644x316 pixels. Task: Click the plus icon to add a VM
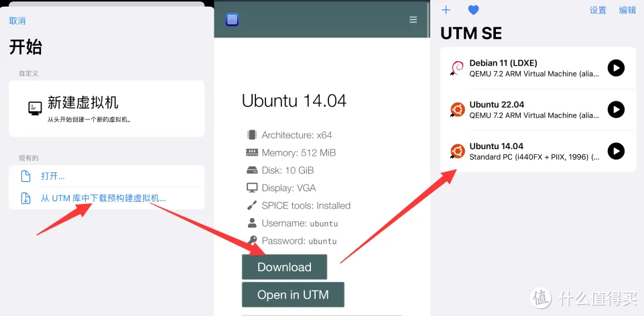[x=446, y=10]
